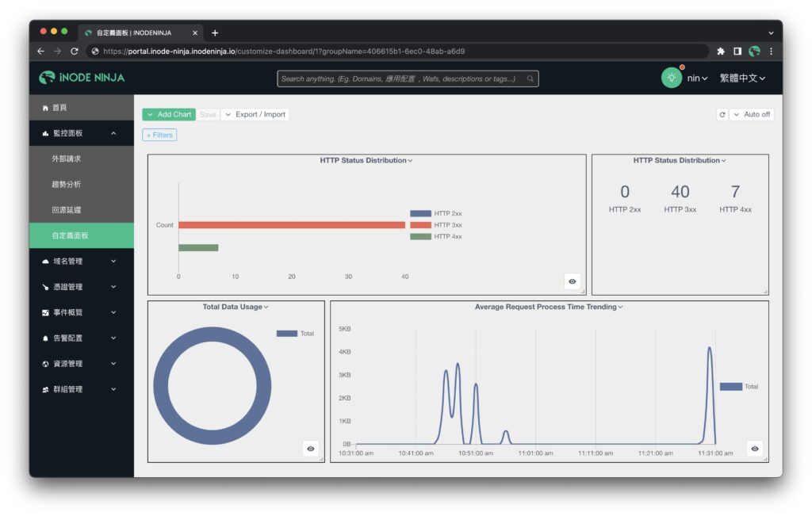The height and width of the screenshot is (516, 812).
Task: Click the iNODE NINJA logo
Action: click(82, 78)
